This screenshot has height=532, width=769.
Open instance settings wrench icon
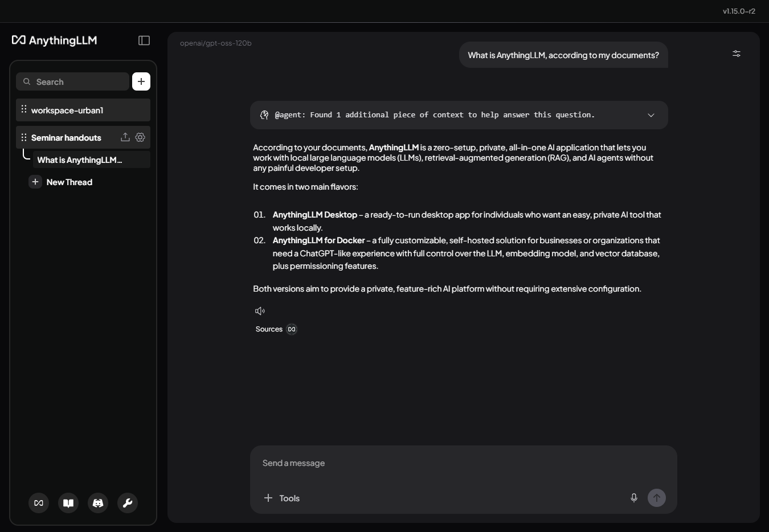(x=128, y=503)
